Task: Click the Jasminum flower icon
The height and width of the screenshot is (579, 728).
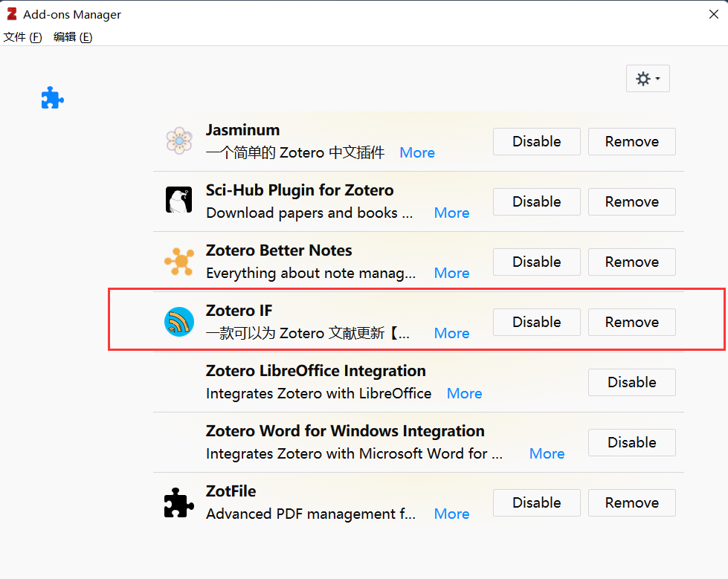Action: pos(179,140)
